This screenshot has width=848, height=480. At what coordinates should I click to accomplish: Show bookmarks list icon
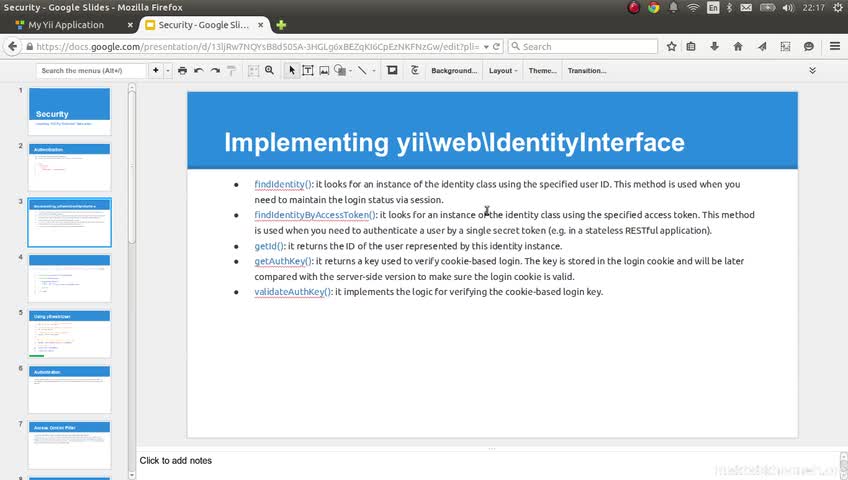click(691, 46)
